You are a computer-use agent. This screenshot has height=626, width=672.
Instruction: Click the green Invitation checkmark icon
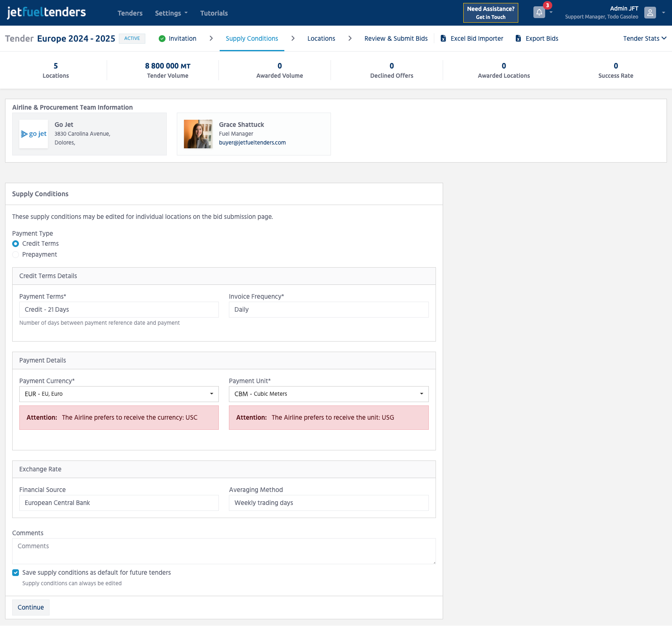(x=162, y=39)
